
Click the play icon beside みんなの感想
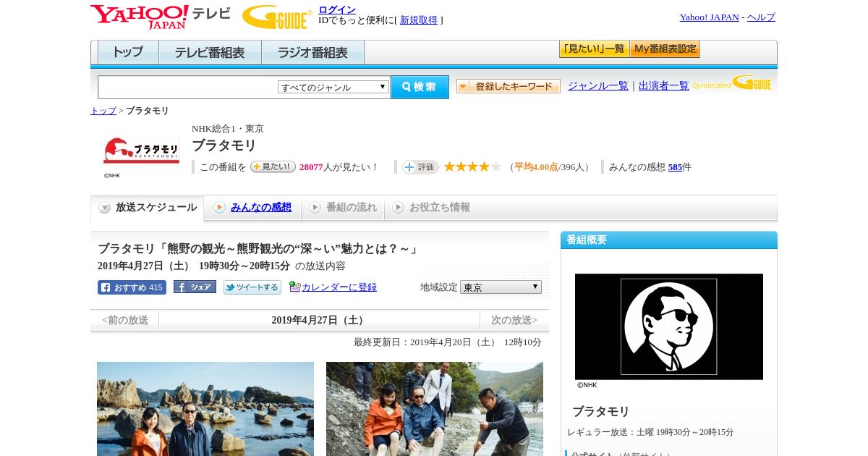[x=219, y=208]
